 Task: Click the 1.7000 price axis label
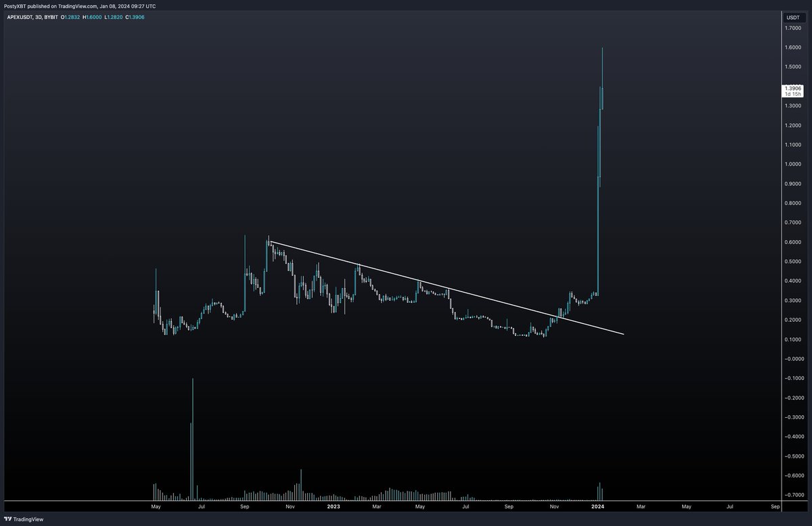coord(792,28)
